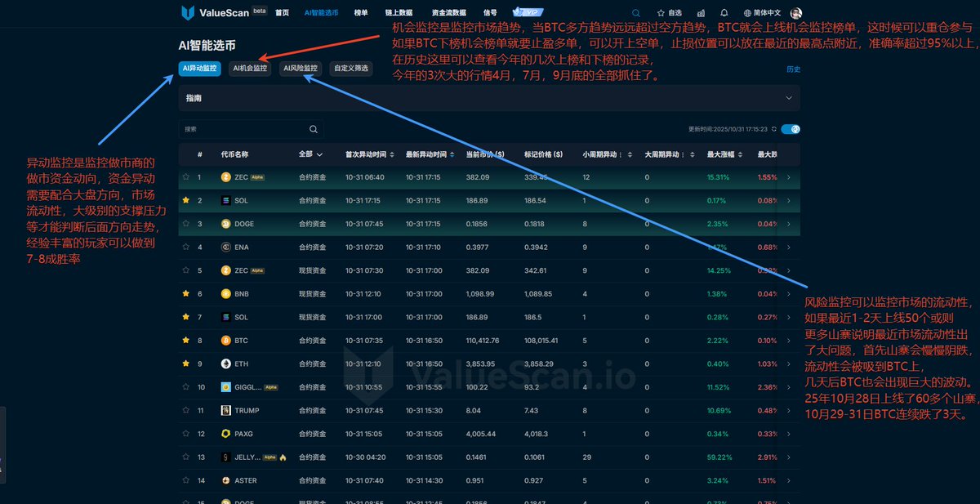Open the notification bell
The width and height of the screenshot is (980, 504).
(724, 13)
